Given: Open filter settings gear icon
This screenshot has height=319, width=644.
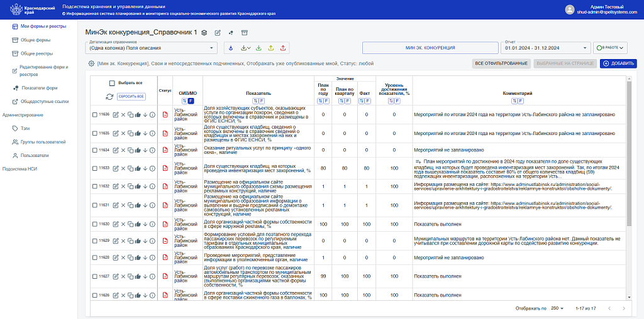Looking at the screenshot, I should [x=91, y=63].
